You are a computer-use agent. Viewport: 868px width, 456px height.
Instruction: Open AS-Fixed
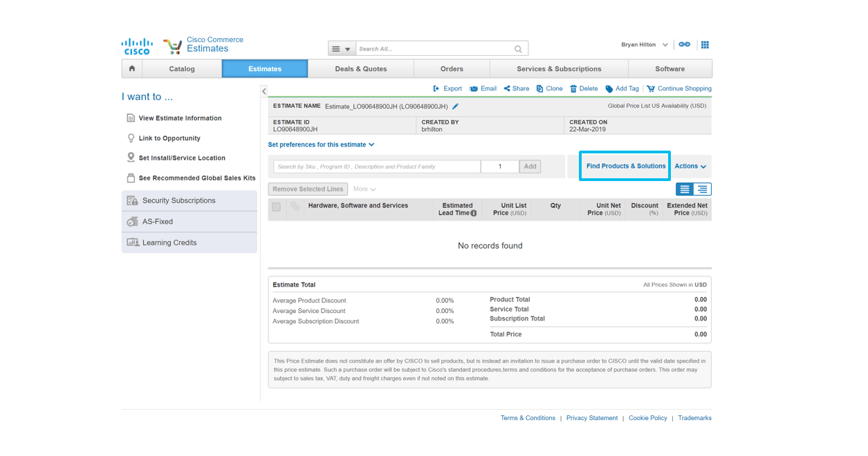(190, 222)
